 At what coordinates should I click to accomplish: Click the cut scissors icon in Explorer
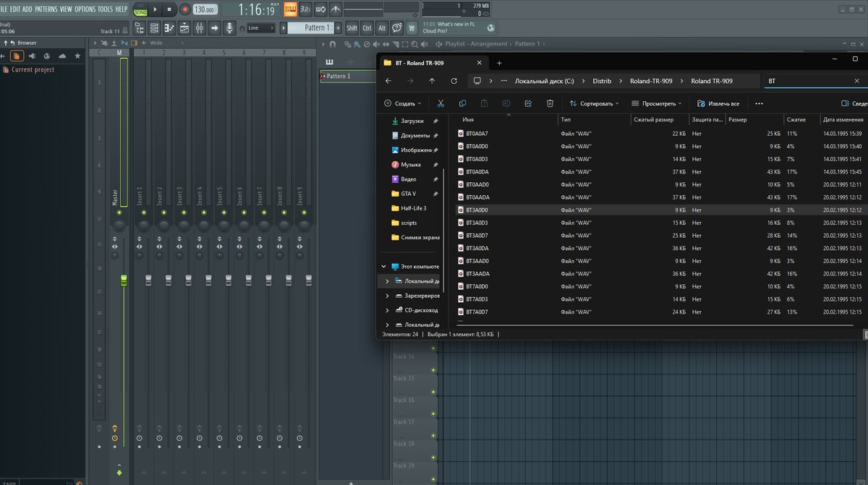point(441,103)
